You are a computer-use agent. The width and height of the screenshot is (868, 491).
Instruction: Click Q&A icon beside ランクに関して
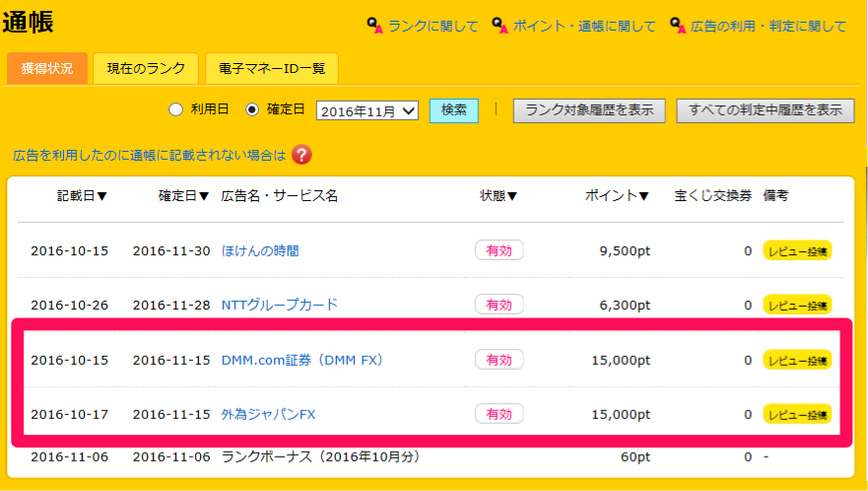[374, 26]
